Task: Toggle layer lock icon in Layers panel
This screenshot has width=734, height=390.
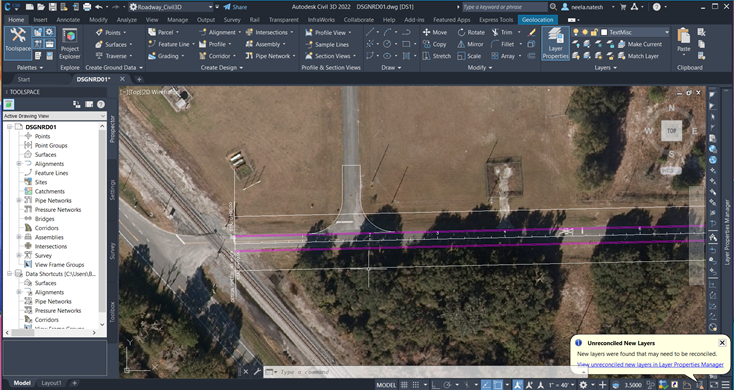Action: pos(594,32)
